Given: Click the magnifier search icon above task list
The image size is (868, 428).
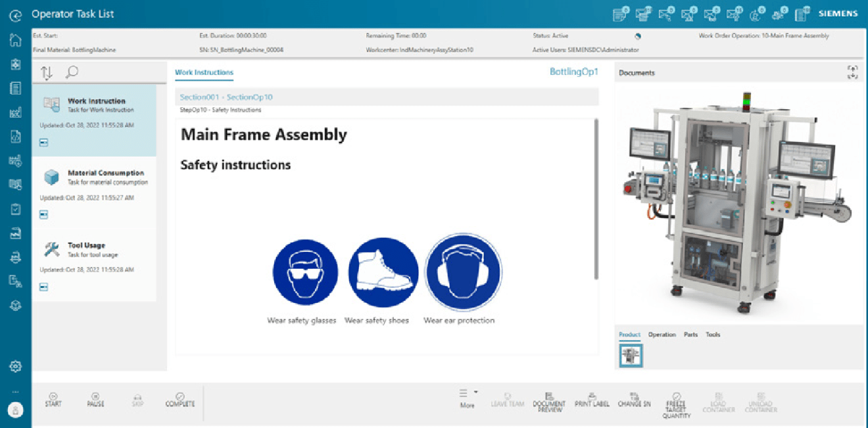Looking at the screenshot, I should [72, 73].
